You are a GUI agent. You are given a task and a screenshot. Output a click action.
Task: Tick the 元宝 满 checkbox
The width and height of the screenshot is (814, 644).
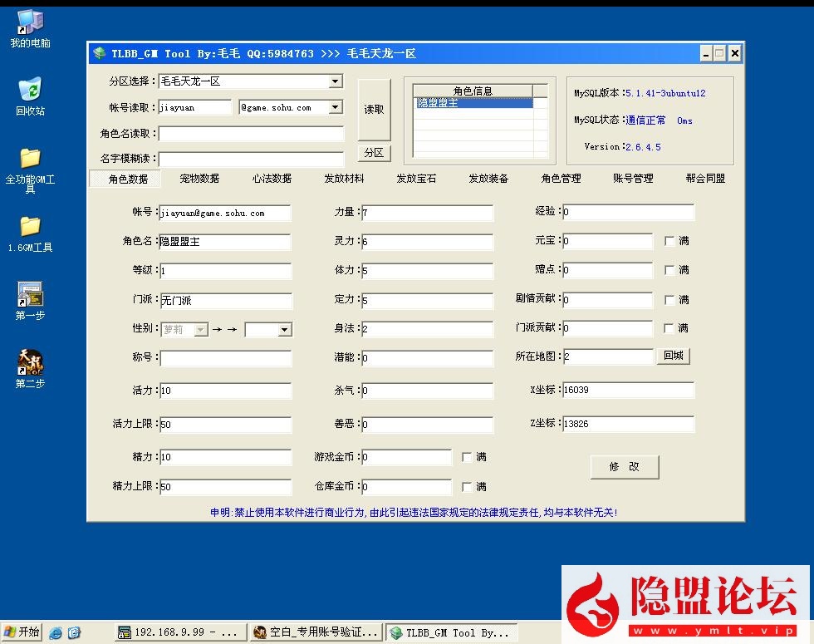[669, 241]
